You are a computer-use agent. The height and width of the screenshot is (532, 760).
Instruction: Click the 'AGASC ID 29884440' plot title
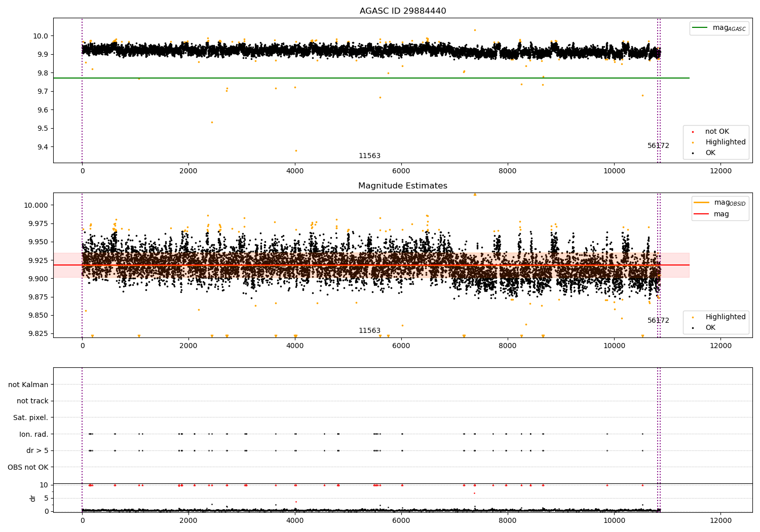point(403,11)
